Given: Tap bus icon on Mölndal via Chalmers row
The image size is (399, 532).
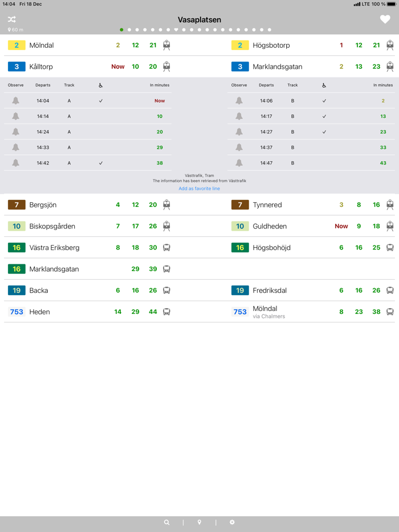Looking at the screenshot, I should 390,312.
